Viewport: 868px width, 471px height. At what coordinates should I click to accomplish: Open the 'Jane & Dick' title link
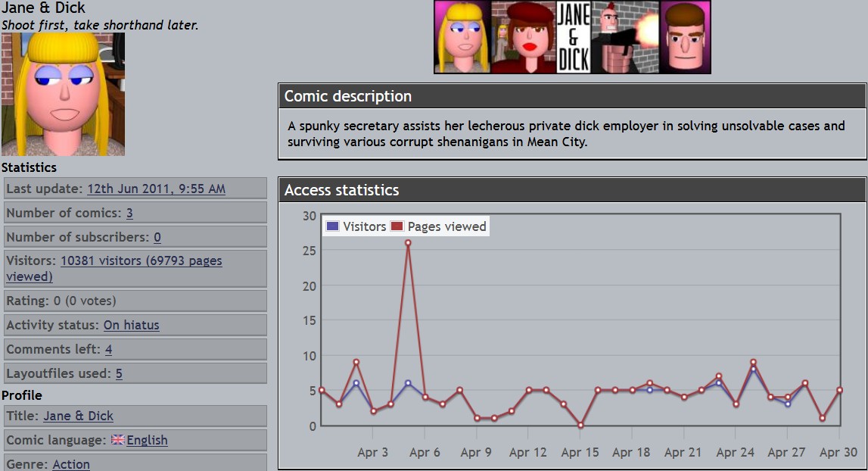click(78, 416)
